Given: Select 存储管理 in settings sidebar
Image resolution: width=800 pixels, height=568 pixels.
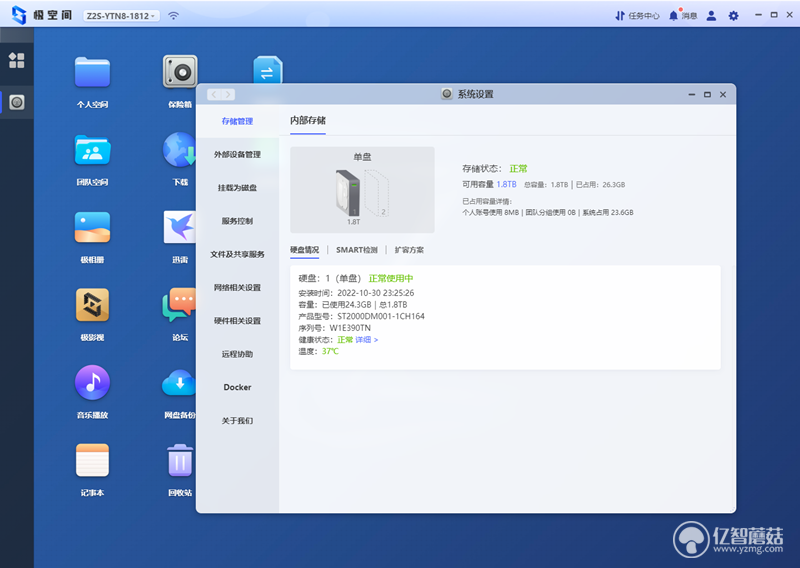Looking at the screenshot, I should 237,121.
